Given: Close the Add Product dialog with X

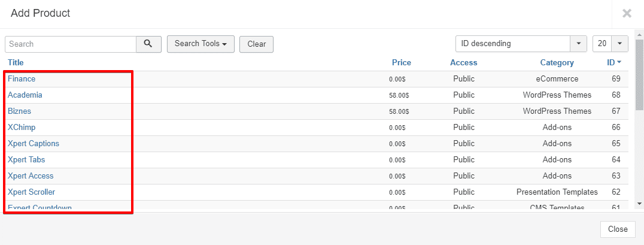Looking at the screenshot, I should pyautogui.click(x=627, y=13).
